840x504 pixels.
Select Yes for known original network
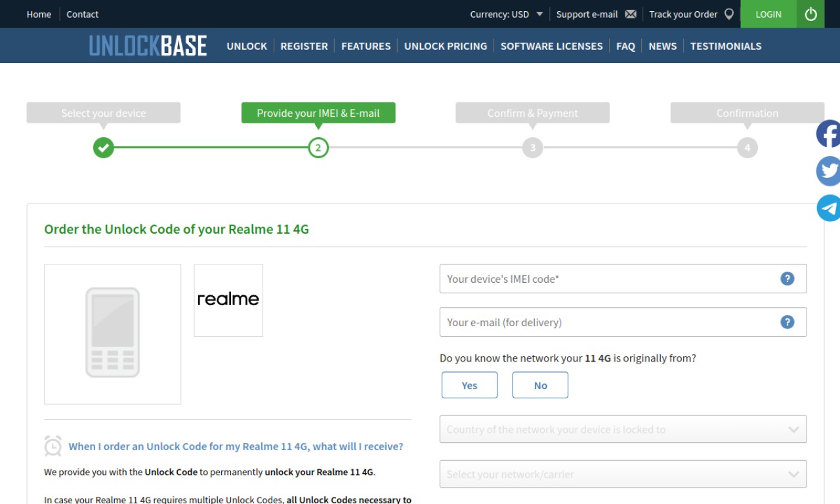tap(469, 385)
